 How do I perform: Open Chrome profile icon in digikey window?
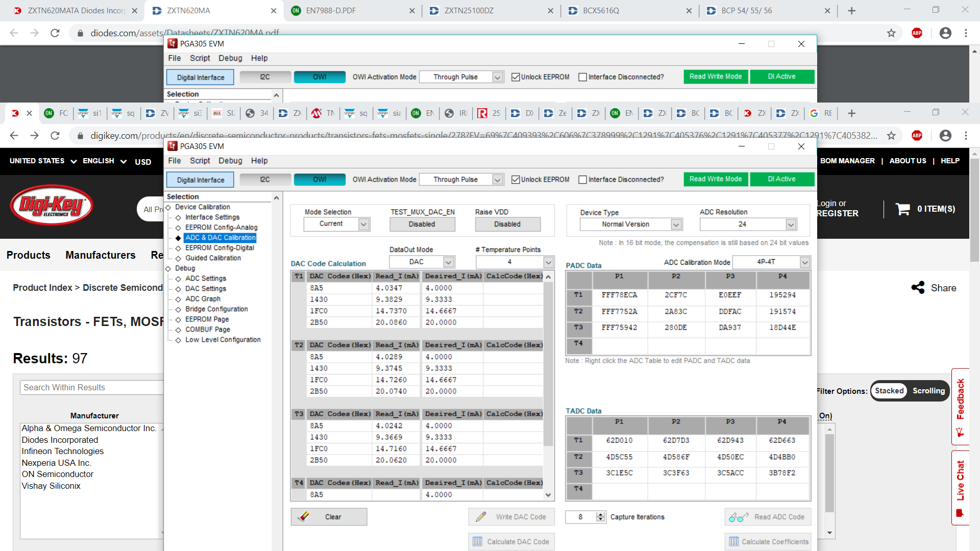point(945,135)
